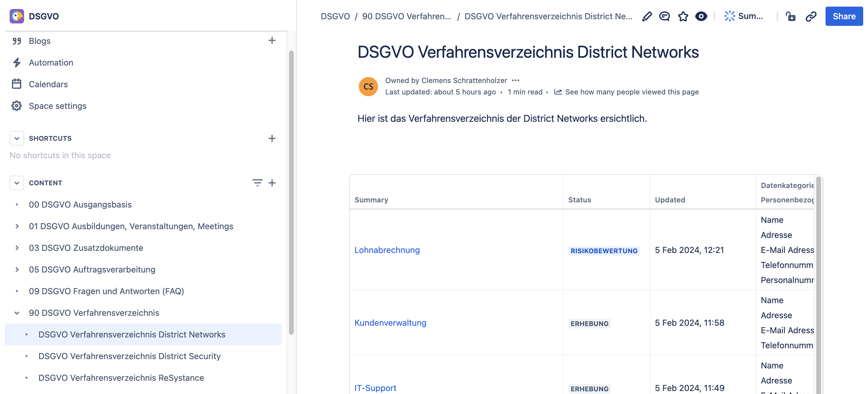This screenshot has width=868, height=394.
Task: Open inline comments icon in header
Action: (x=665, y=16)
